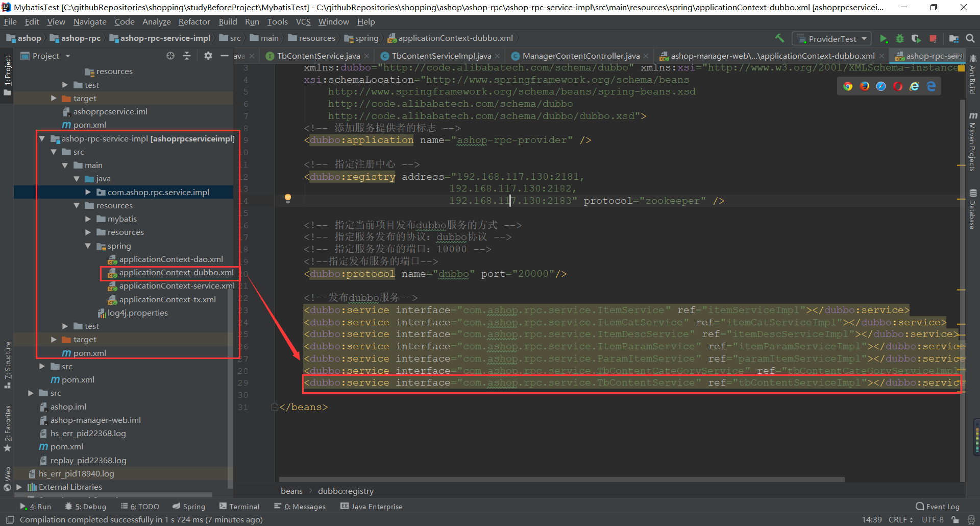Open the ProviderTest run configuration dropdown
The width and height of the screenshot is (980, 526).
(x=832, y=39)
